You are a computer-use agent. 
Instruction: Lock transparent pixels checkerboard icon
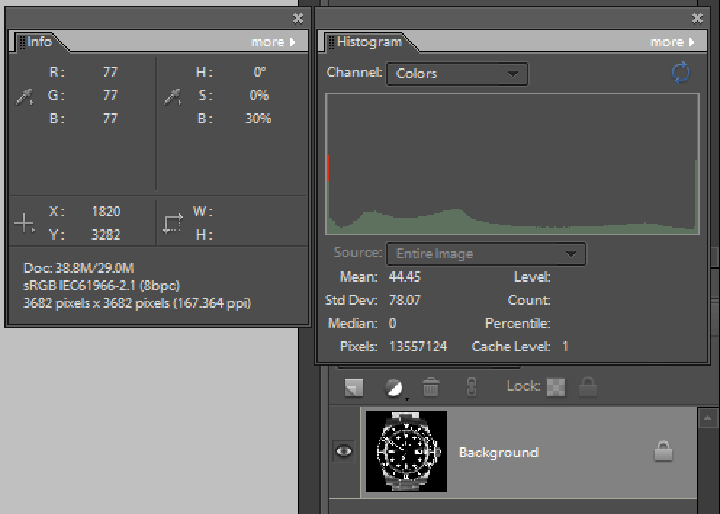point(556,387)
